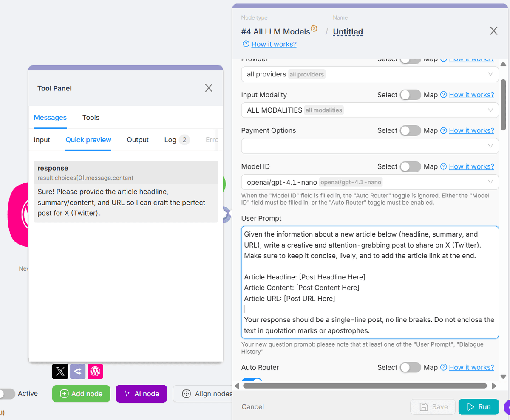
Task: Click inside the User Prompt text area
Action: pyautogui.click(x=369, y=282)
